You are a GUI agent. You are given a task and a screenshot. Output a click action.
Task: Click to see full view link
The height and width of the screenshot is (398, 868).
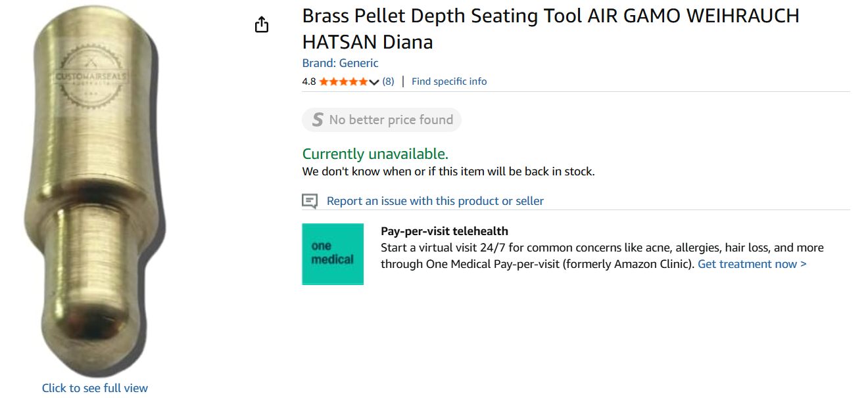click(95, 388)
